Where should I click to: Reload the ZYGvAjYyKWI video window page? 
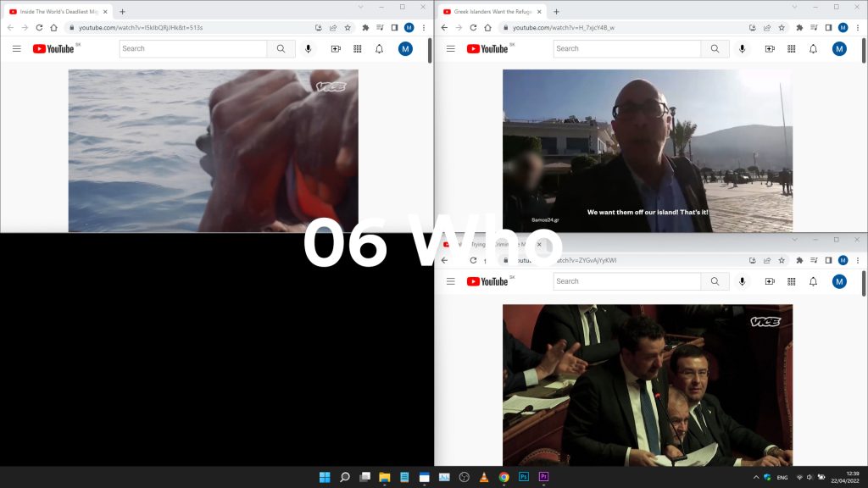click(473, 261)
